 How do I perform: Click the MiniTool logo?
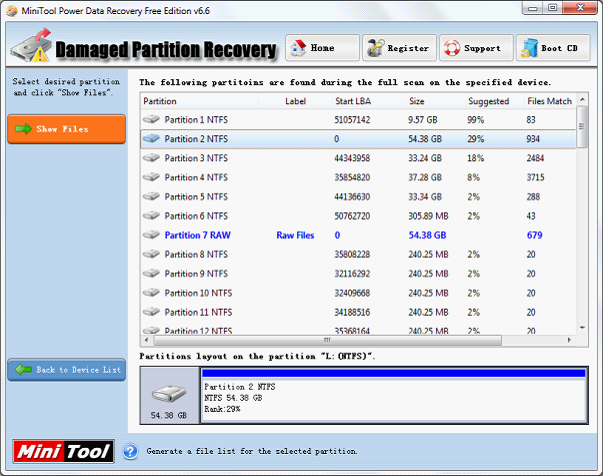pos(63,451)
